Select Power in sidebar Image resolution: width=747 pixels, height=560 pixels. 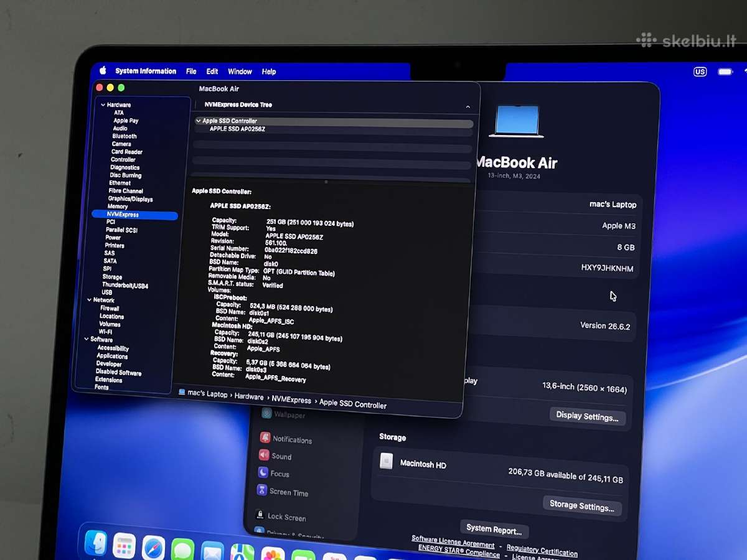[113, 238]
